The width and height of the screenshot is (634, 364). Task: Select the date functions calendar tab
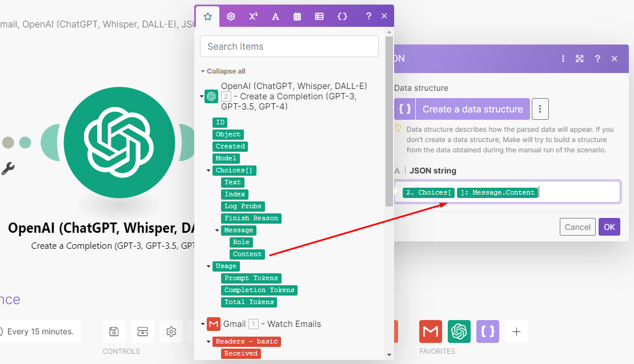[x=297, y=17]
